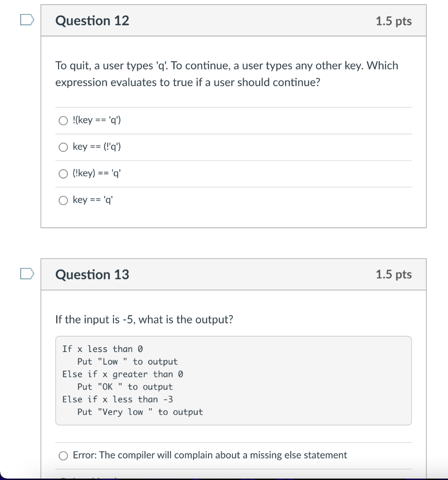Screen dimensions: 448x480
Task: Flag Question 13 for review
Action: tap(28, 273)
